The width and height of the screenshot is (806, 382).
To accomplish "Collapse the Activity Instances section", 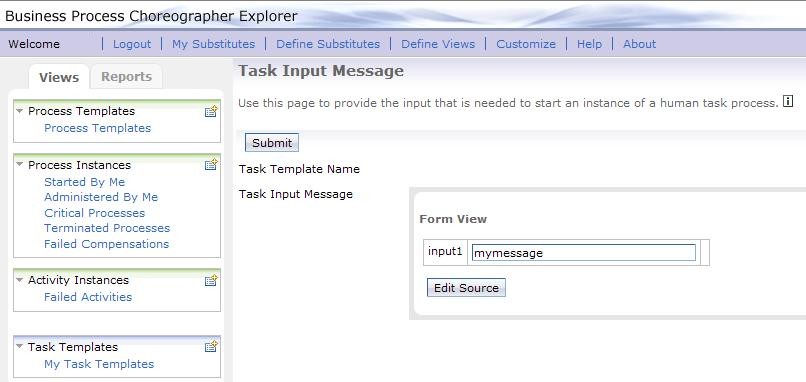I will 20,280.
